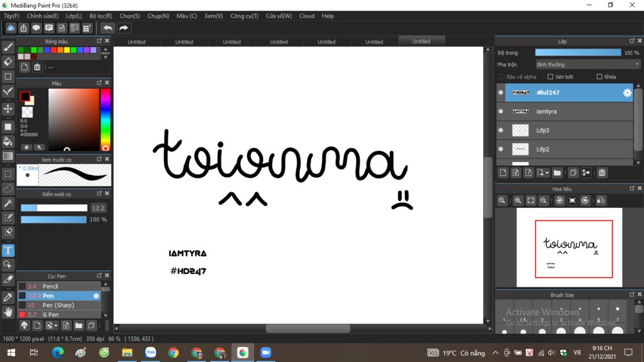The width and height of the screenshot is (644, 362).
Task: Show hidden system tray icons
Action: click(x=496, y=353)
